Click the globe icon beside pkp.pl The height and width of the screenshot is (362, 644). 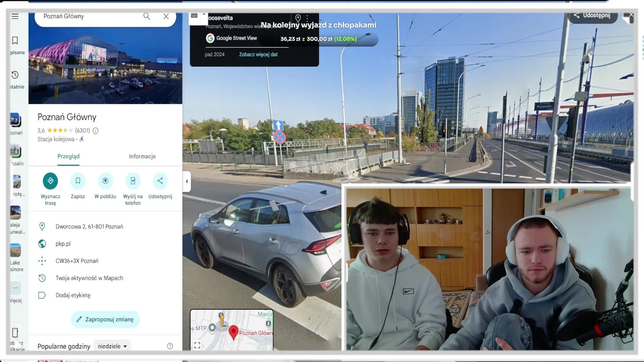42,244
